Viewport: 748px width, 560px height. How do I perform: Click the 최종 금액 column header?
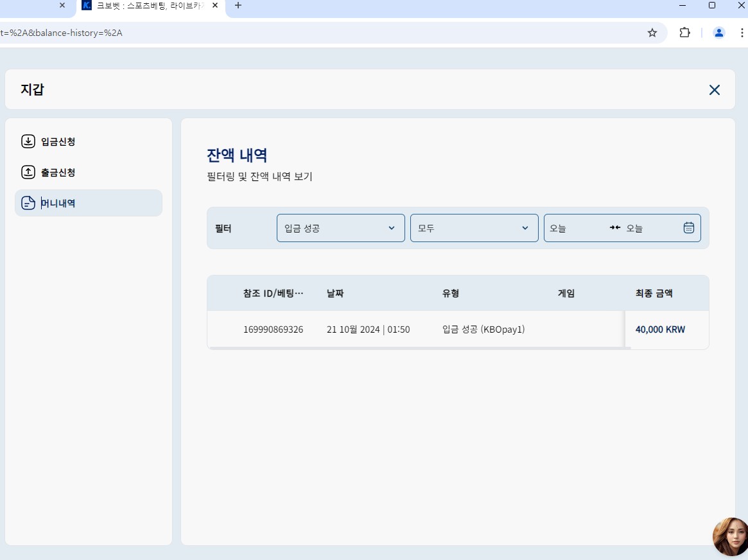point(654,293)
